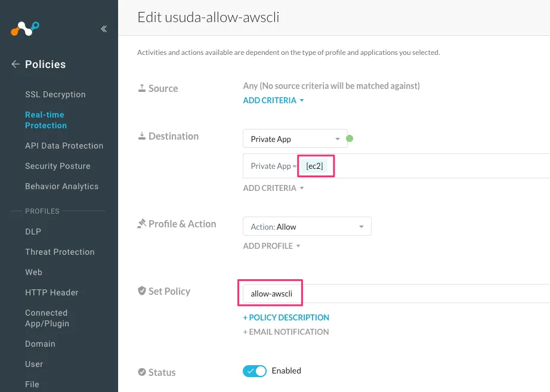550x392 pixels.
Task: Expand the ADD PROFILE menu
Action: click(271, 246)
